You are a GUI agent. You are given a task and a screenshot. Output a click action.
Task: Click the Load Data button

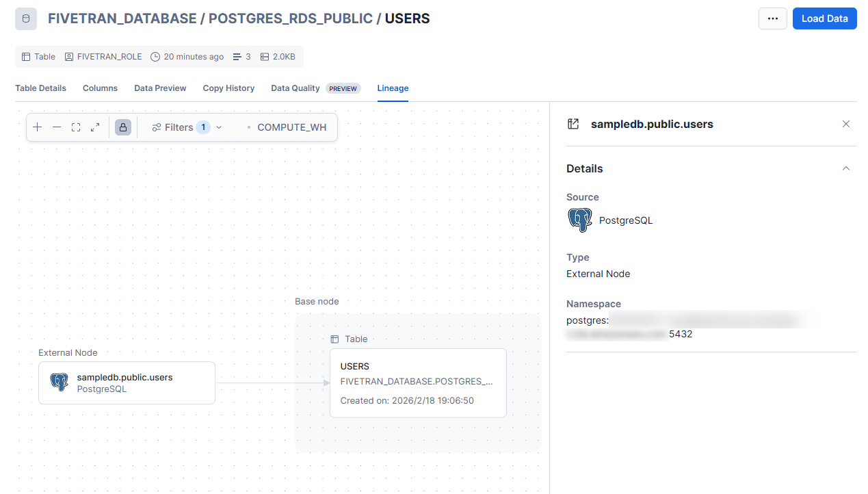click(824, 18)
